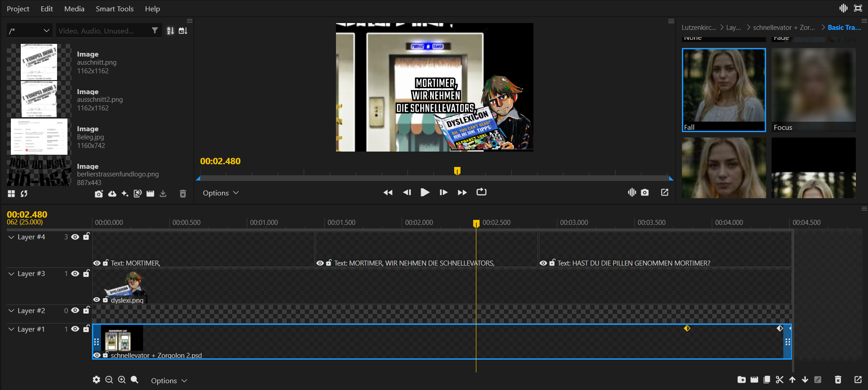Refresh the media library

(24, 194)
